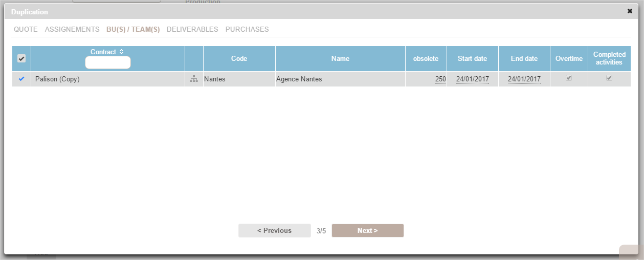Switch to the QUOTE tab
The height and width of the screenshot is (260, 644).
pos(26,30)
